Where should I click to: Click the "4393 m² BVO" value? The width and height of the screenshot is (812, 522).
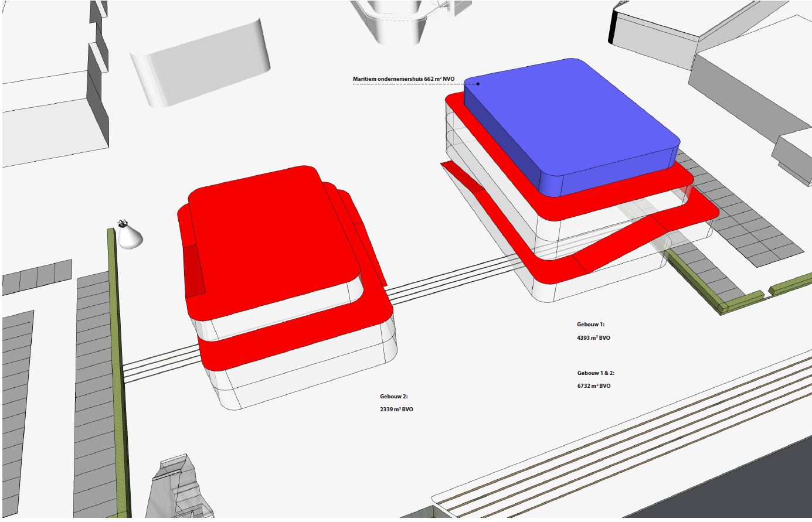[x=593, y=338]
